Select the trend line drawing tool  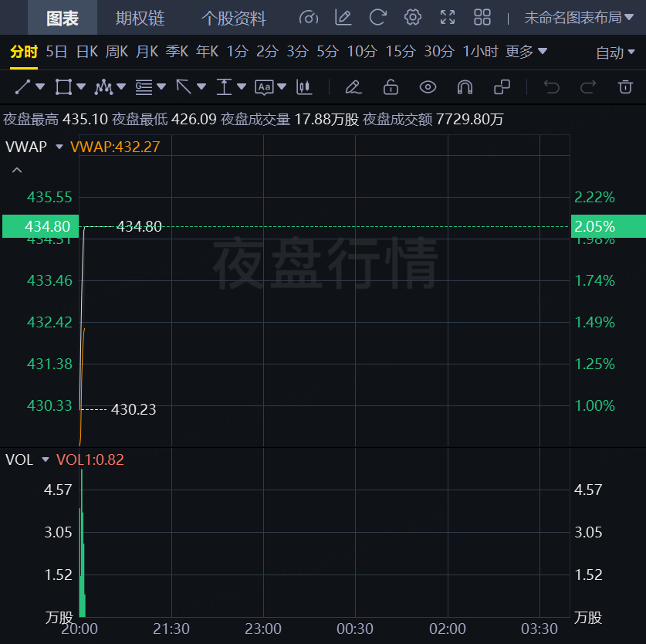22,87
